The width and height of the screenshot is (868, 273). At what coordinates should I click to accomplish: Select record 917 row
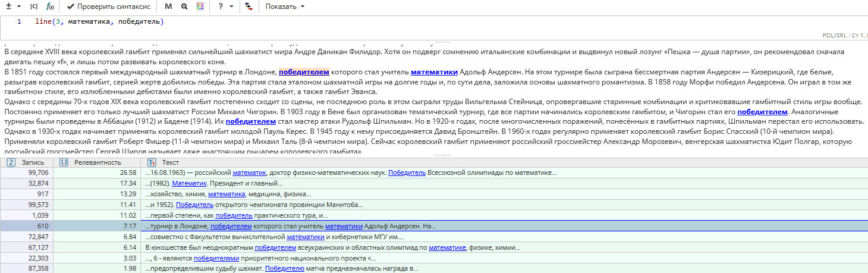coord(434,194)
